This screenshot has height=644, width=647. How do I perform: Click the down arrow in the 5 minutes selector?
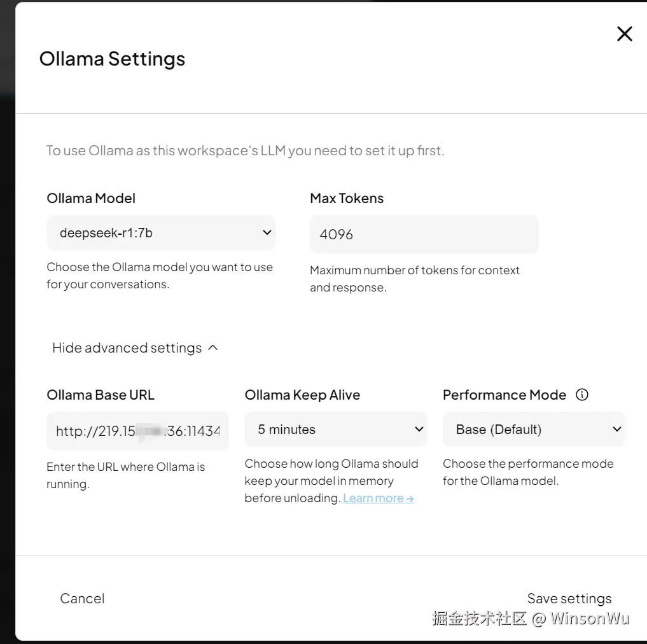tap(419, 430)
